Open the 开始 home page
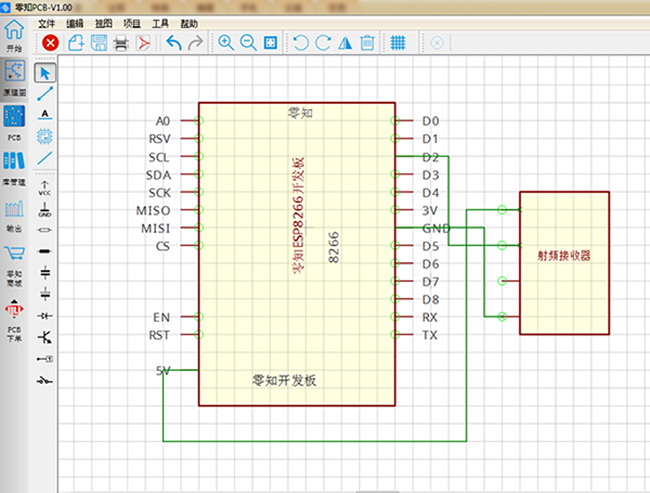Image resolution: width=650 pixels, height=493 pixels. pyautogui.click(x=14, y=36)
